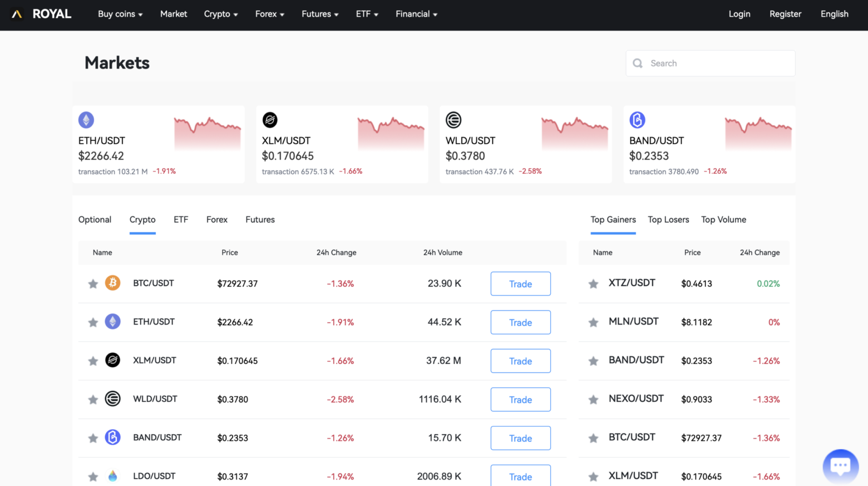Click the Trade button for ETH/USDT
Viewport: 868px width, 486px height.
(520, 322)
